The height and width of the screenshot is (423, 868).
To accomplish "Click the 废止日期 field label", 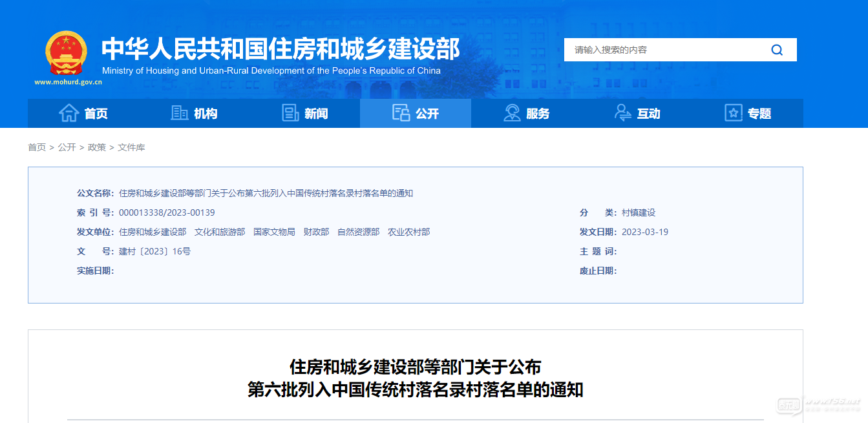I will point(598,271).
